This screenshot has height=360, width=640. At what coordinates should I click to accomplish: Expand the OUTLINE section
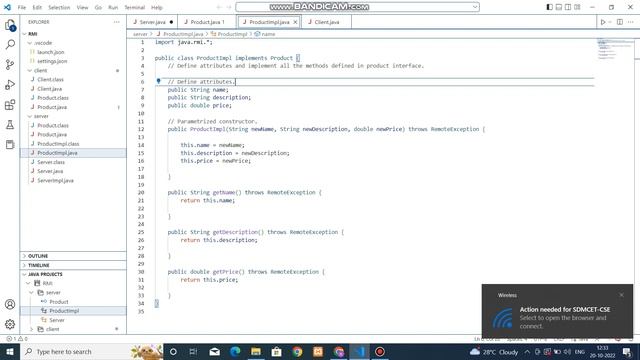pyautogui.click(x=73, y=256)
